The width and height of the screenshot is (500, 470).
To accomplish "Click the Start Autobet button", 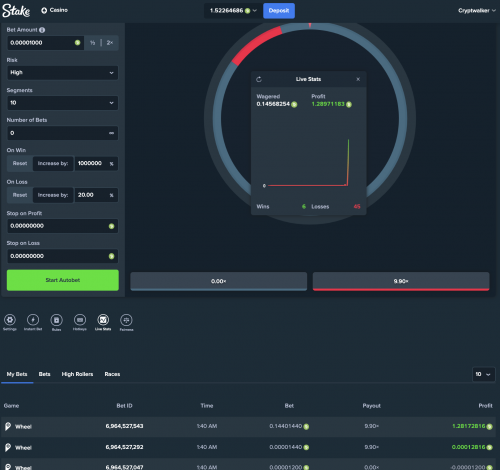I will tap(63, 280).
